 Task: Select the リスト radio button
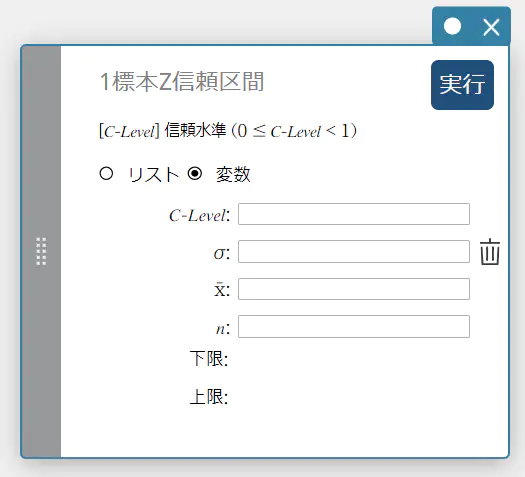[x=106, y=173]
